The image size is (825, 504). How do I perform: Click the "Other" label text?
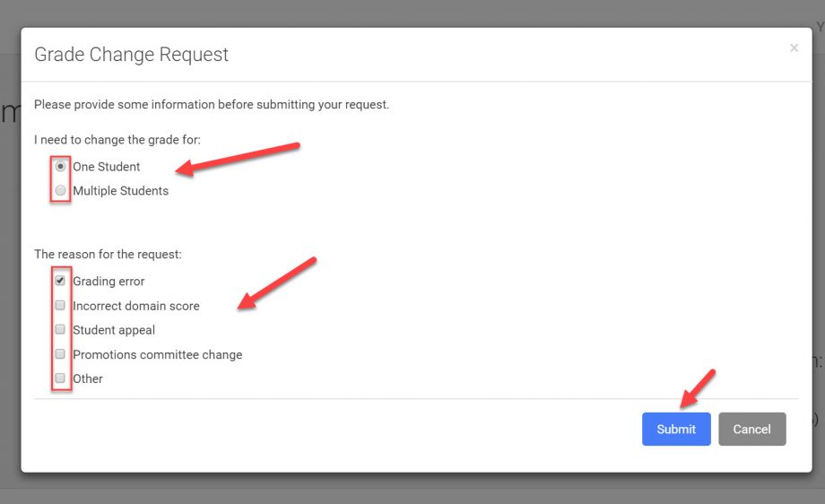88,378
